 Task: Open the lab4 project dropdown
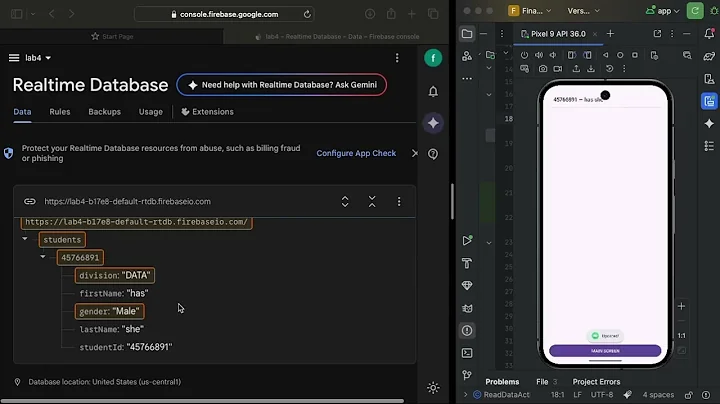tap(38, 58)
